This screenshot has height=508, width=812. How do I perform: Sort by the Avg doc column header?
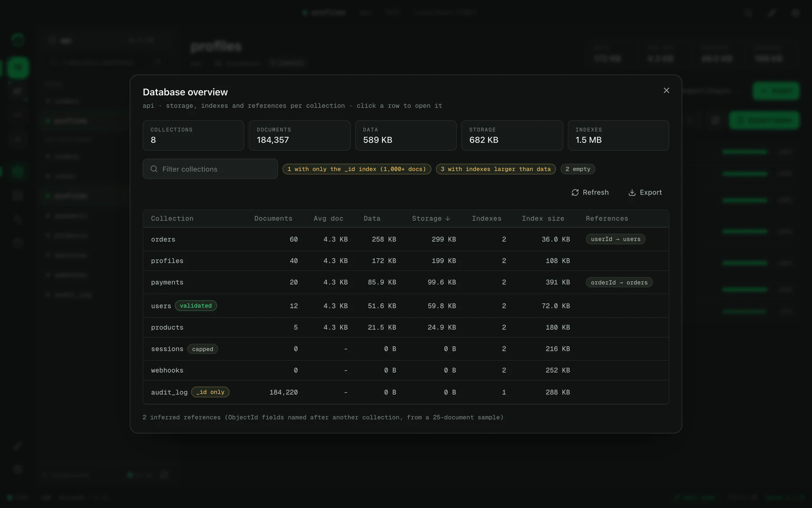click(328, 219)
